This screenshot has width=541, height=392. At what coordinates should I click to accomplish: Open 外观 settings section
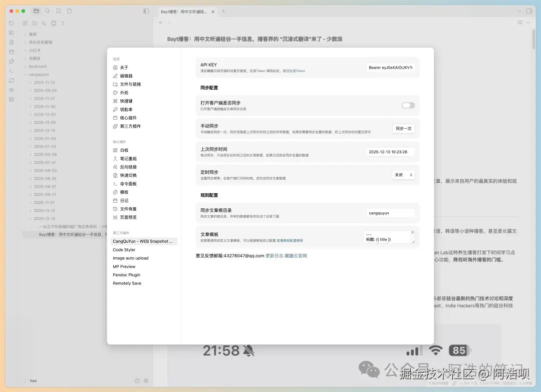124,93
